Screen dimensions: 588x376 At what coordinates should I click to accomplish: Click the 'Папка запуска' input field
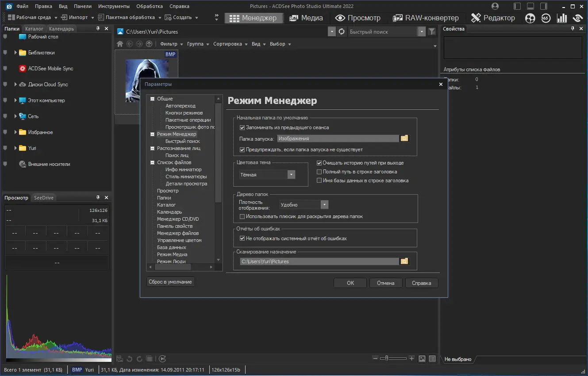click(338, 138)
